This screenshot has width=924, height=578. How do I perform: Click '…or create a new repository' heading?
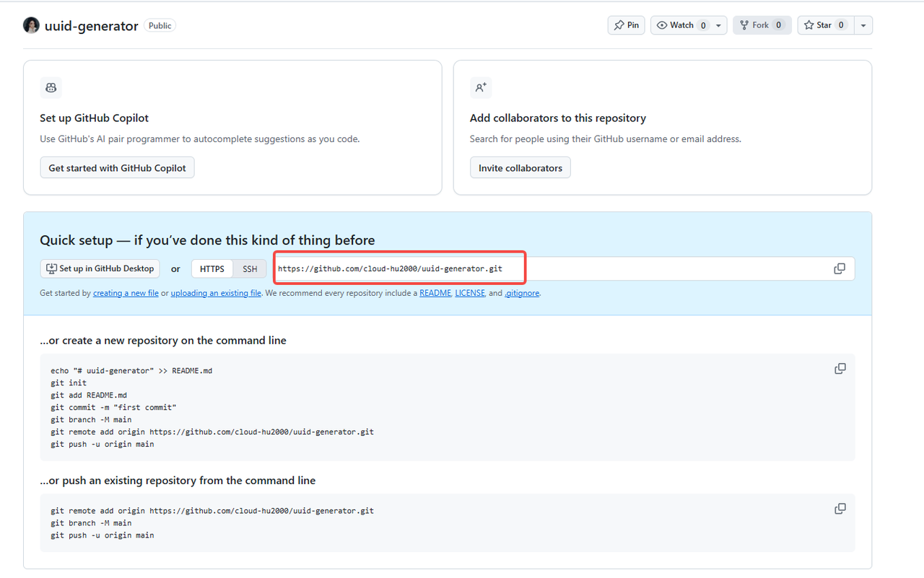(163, 341)
